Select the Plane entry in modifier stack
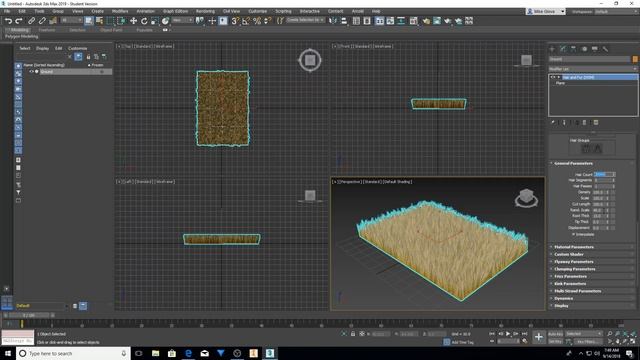This screenshot has width=640, height=360. 560,83
